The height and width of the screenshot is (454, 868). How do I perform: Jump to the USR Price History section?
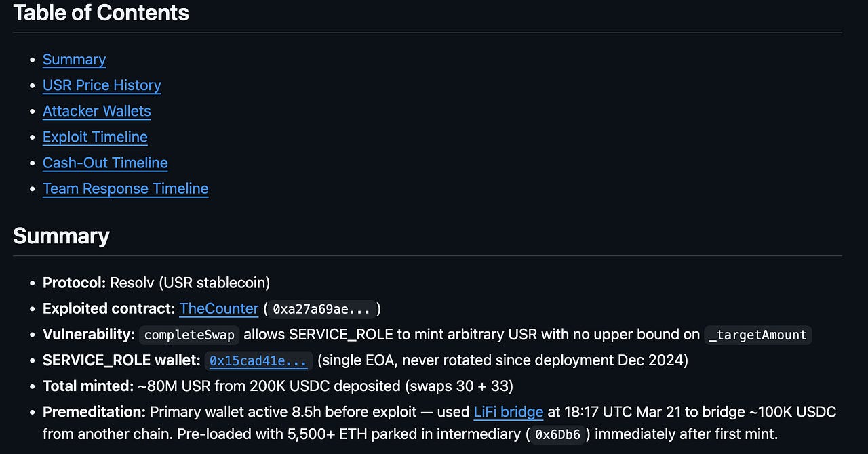coord(102,85)
